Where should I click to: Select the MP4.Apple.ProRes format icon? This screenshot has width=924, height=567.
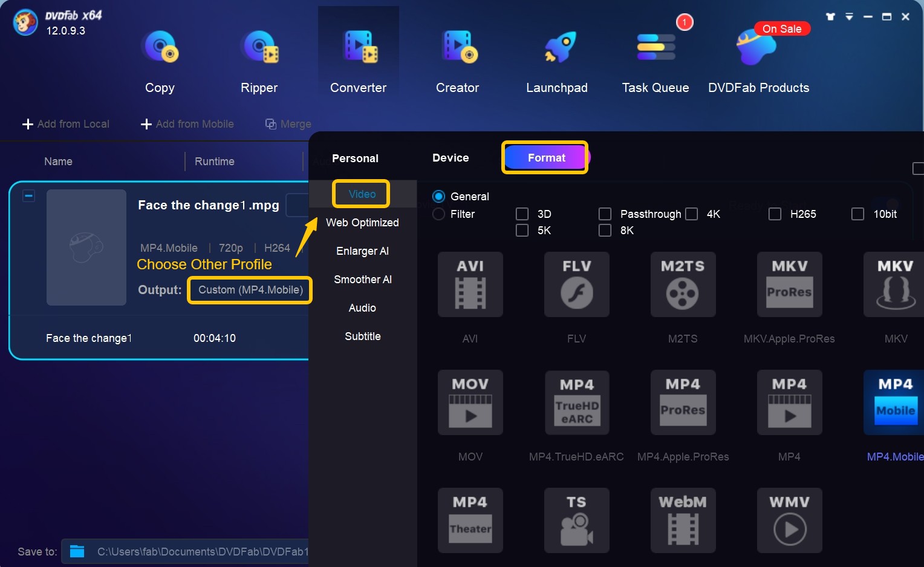pos(683,402)
